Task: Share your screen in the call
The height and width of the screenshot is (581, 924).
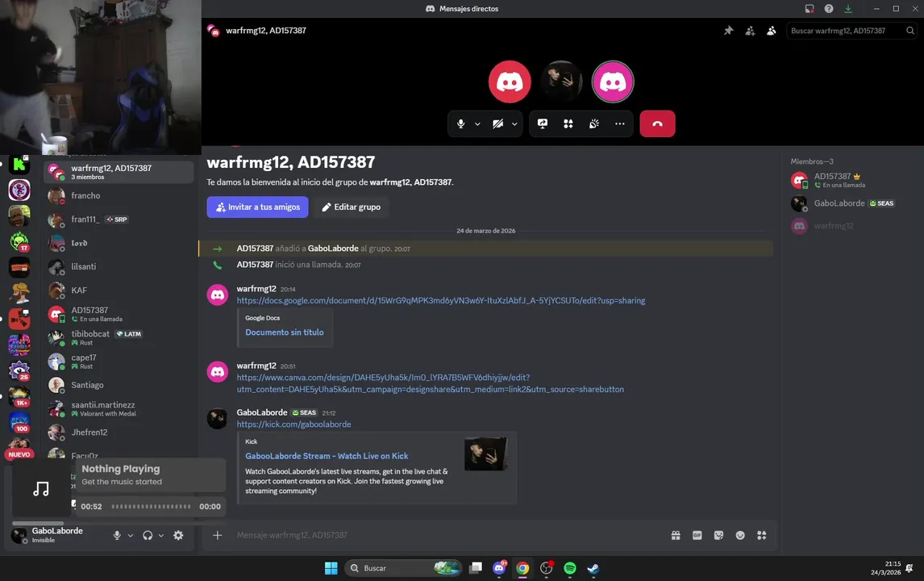Action: pyautogui.click(x=543, y=124)
